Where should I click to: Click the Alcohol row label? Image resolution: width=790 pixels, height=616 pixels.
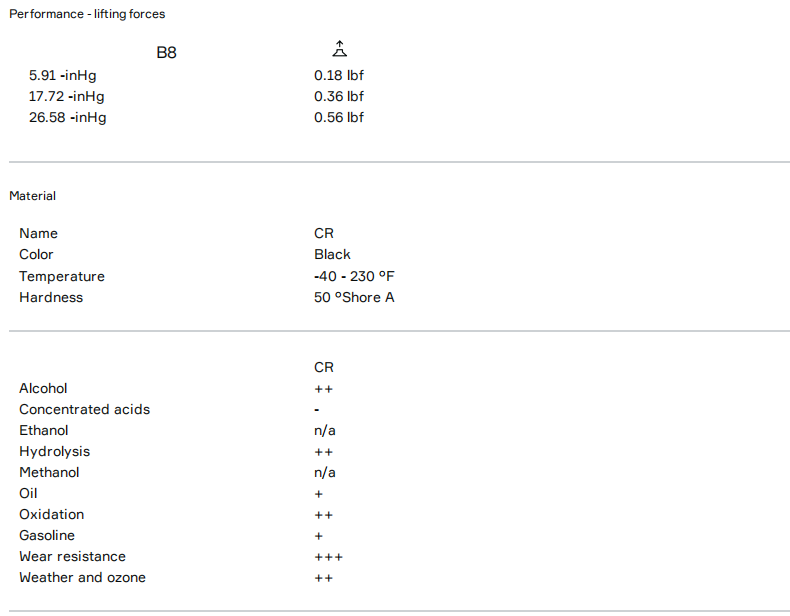click(x=43, y=388)
